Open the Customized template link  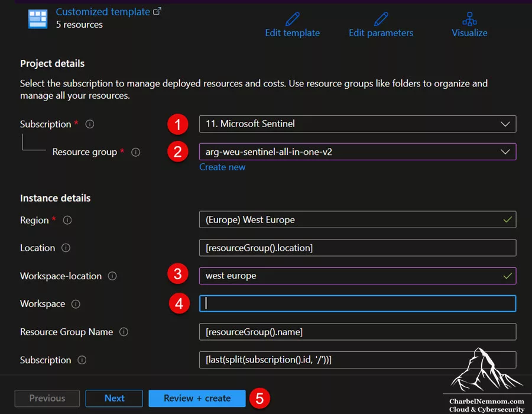(x=103, y=12)
